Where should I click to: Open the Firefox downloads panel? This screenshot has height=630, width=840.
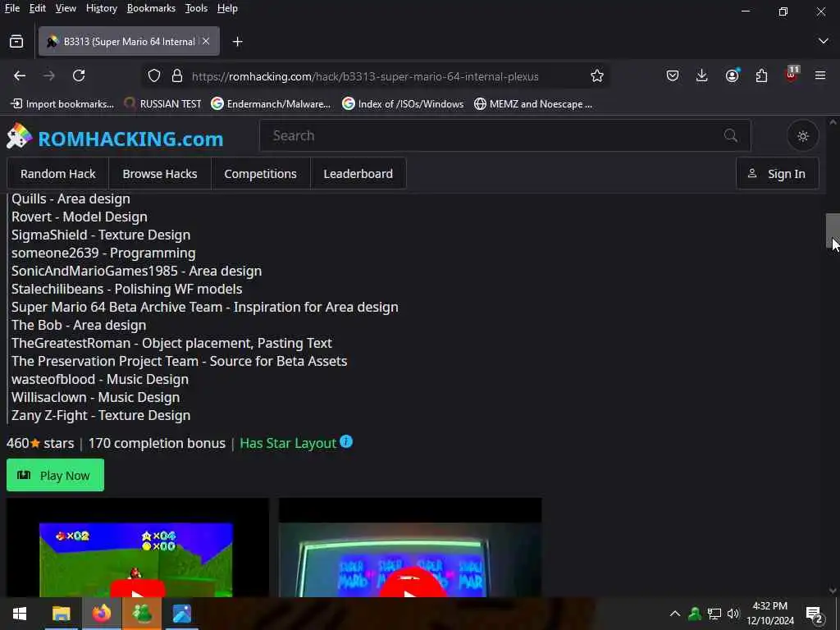(x=701, y=75)
